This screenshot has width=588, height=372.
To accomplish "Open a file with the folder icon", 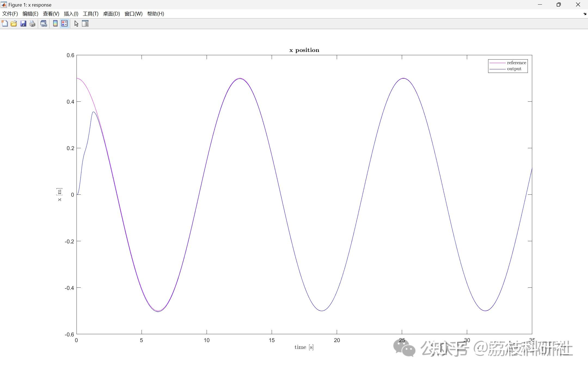I will [x=14, y=24].
